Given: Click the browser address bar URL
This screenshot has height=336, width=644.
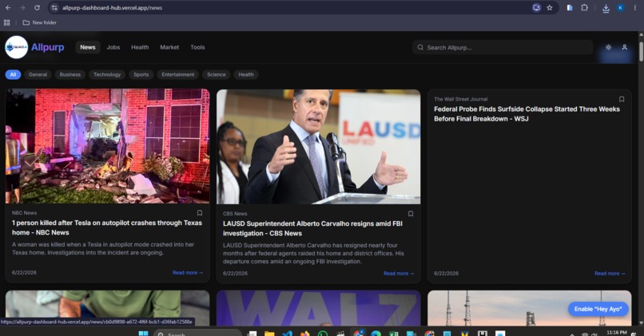Looking at the screenshot, I should pyautogui.click(x=112, y=8).
